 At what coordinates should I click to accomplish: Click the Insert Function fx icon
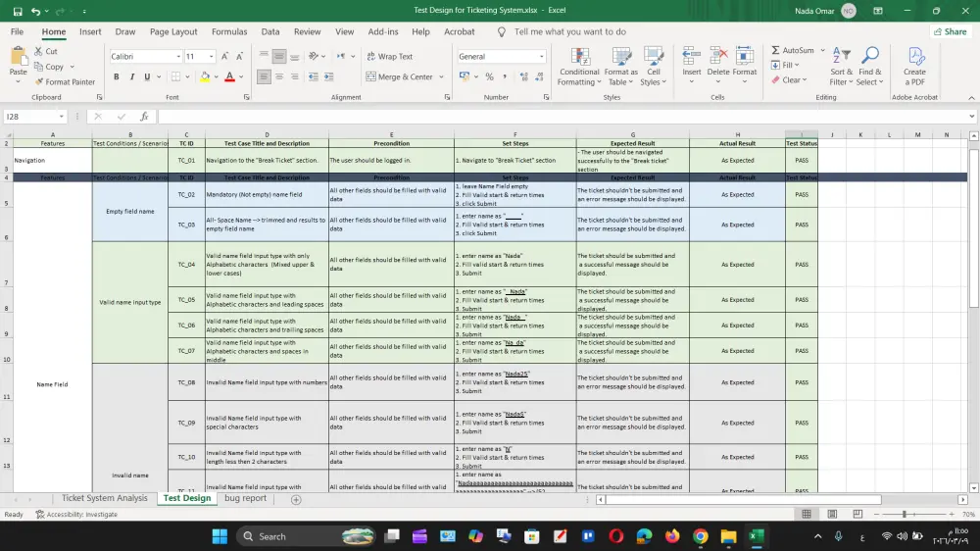[144, 117]
